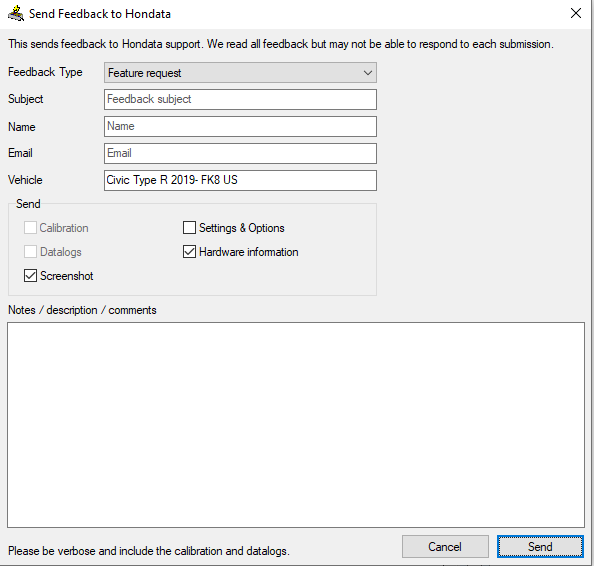Click the 'Email' label
594x566 pixels.
pos(20,153)
